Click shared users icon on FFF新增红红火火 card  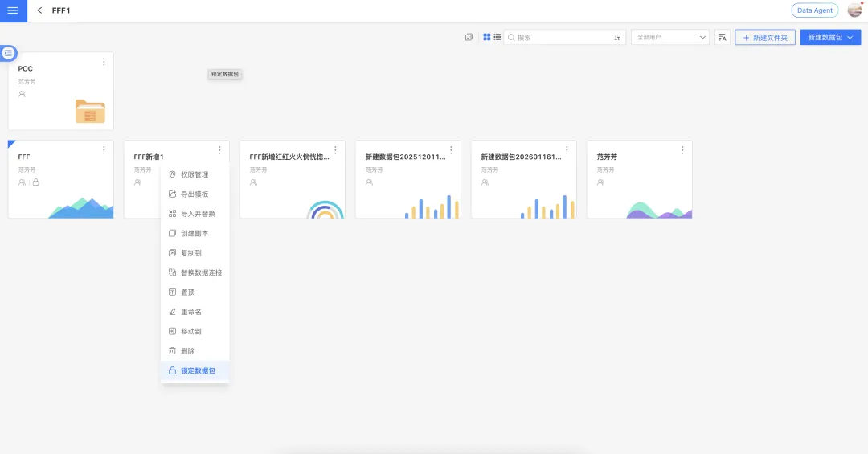(253, 182)
